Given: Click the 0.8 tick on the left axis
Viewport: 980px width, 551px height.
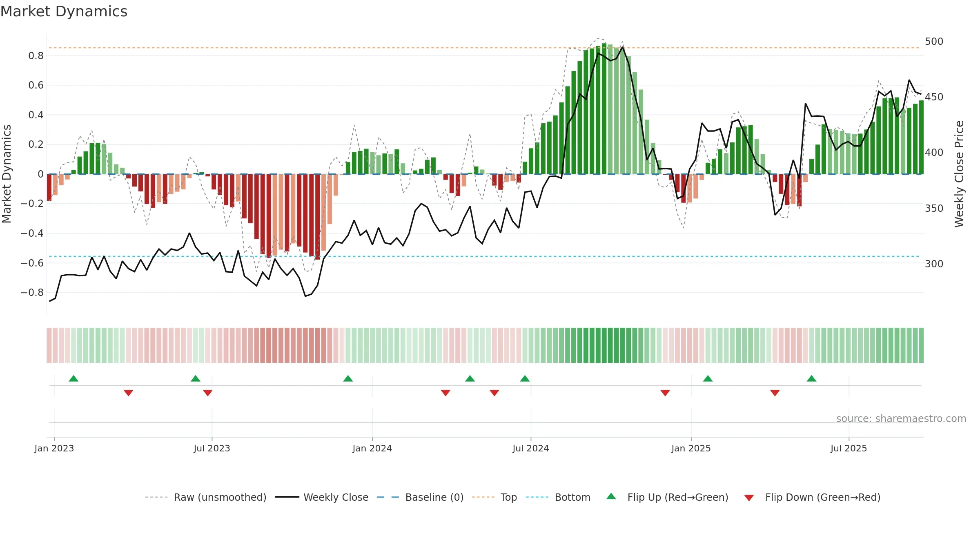Looking at the screenshot, I should pyautogui.click(x=36, y=56).
